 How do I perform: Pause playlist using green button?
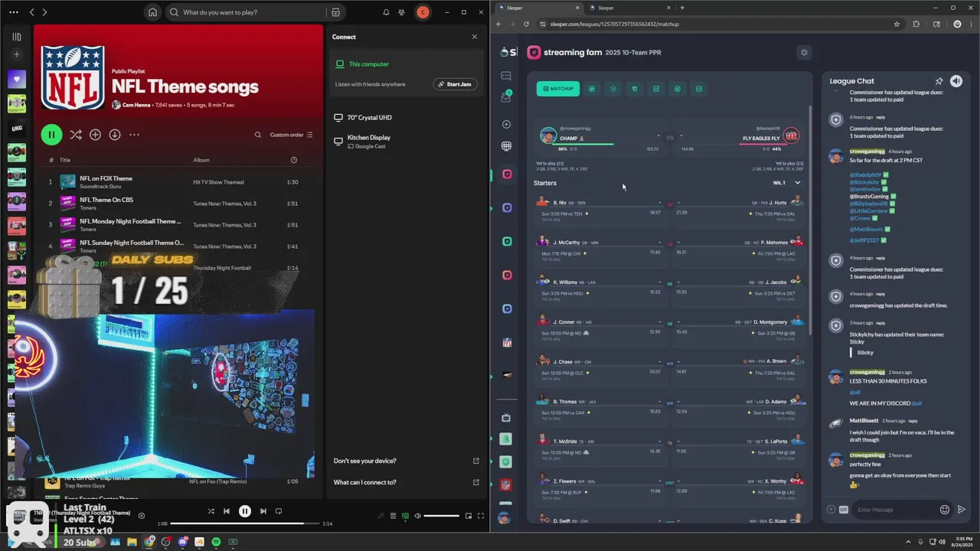pyautogui.click(x=51, y=135)
